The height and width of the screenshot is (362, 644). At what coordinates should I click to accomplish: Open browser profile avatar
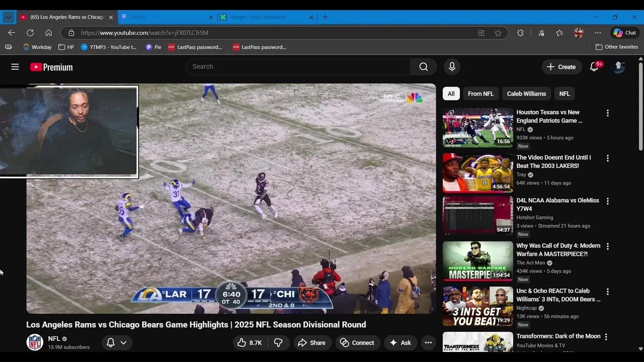tap(579, 33)
